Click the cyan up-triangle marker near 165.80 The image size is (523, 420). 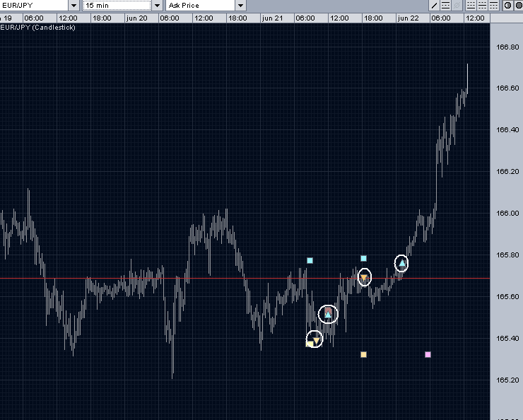tap(402, 263)
